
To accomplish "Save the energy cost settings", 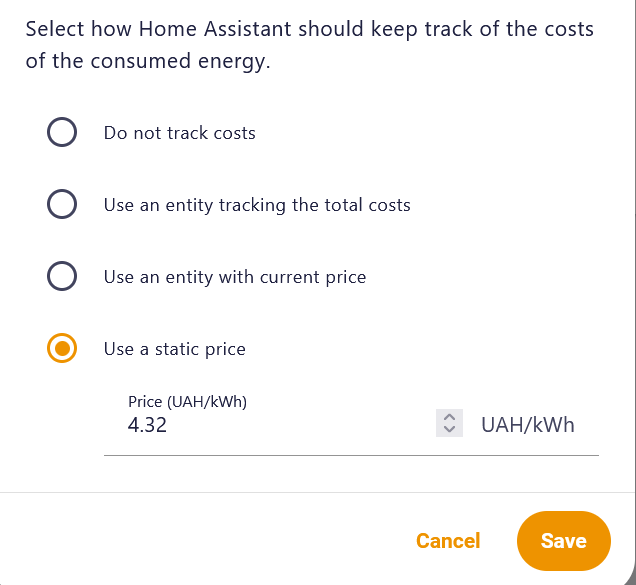I will [x=563, y=541].
